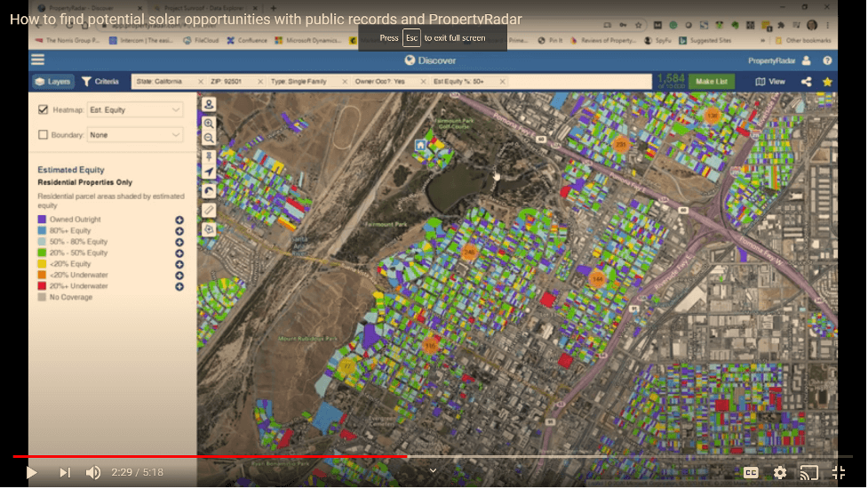Select the ruler measure tool
The width and height of the screenshot is (868, 489).
point(209,210)
